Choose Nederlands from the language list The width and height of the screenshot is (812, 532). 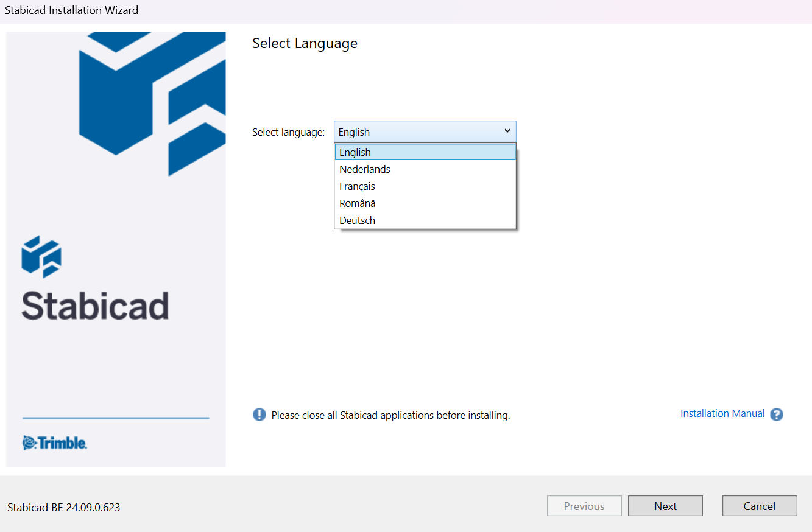coord(425,169)
